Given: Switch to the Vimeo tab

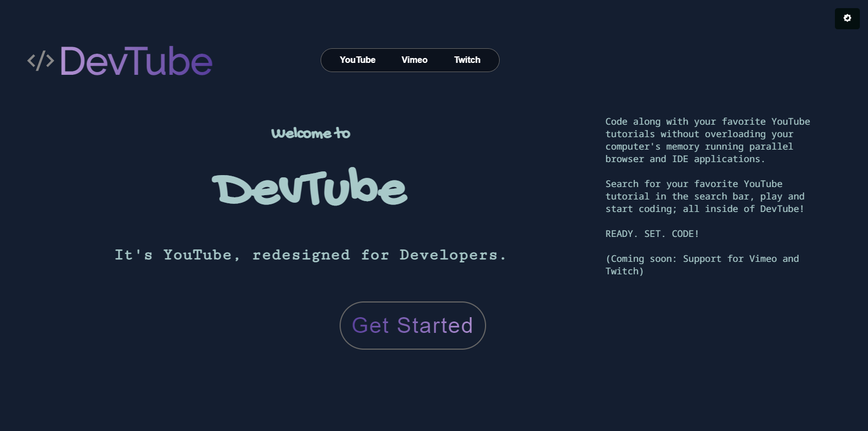Looking at the screenshot, I should point(414,60).
